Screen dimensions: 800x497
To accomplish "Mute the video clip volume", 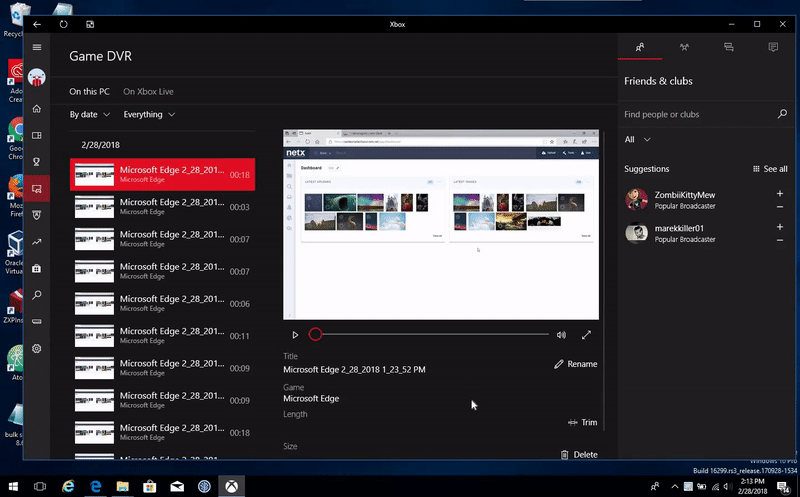I will [561, 335].
